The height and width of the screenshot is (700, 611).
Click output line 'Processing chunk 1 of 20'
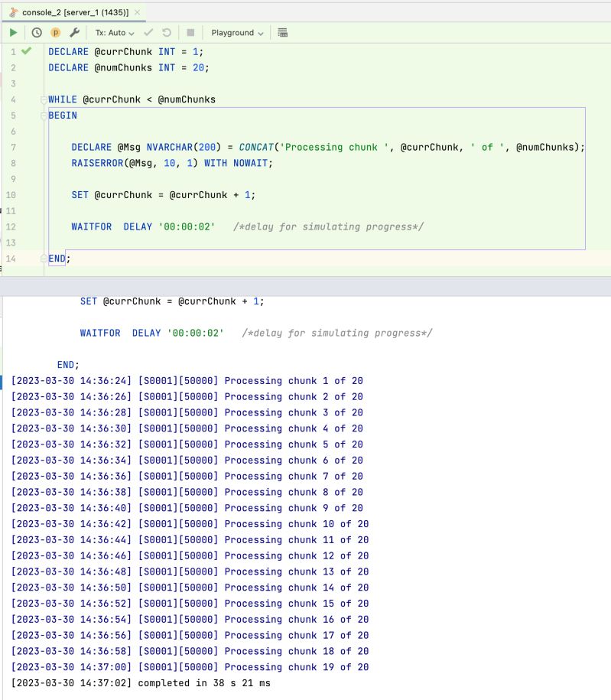(187, 381)
